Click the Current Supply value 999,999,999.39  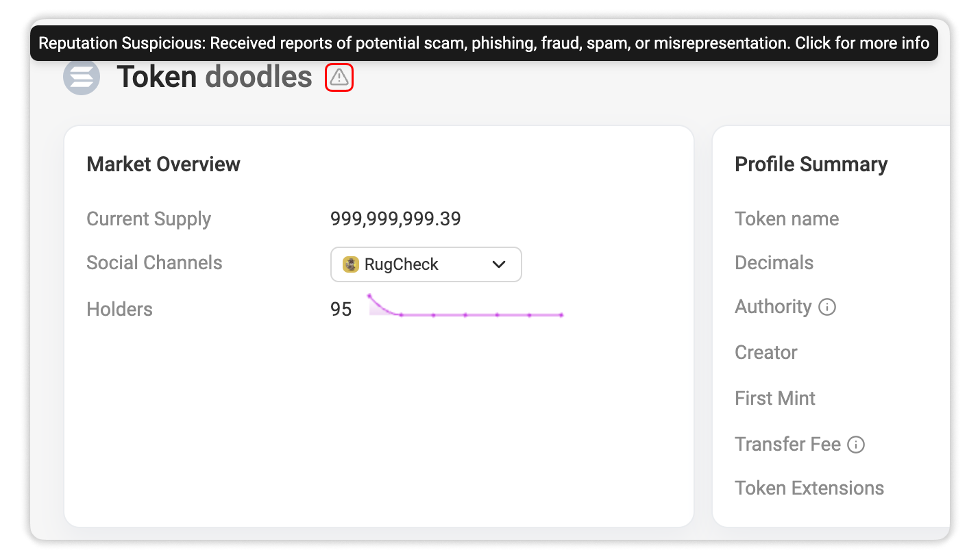point(395,219)
